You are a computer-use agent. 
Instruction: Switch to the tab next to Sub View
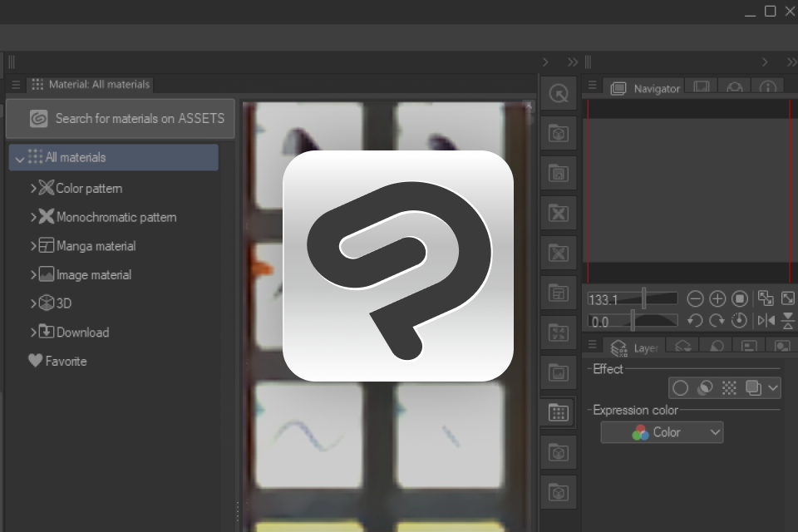(734, 87)
